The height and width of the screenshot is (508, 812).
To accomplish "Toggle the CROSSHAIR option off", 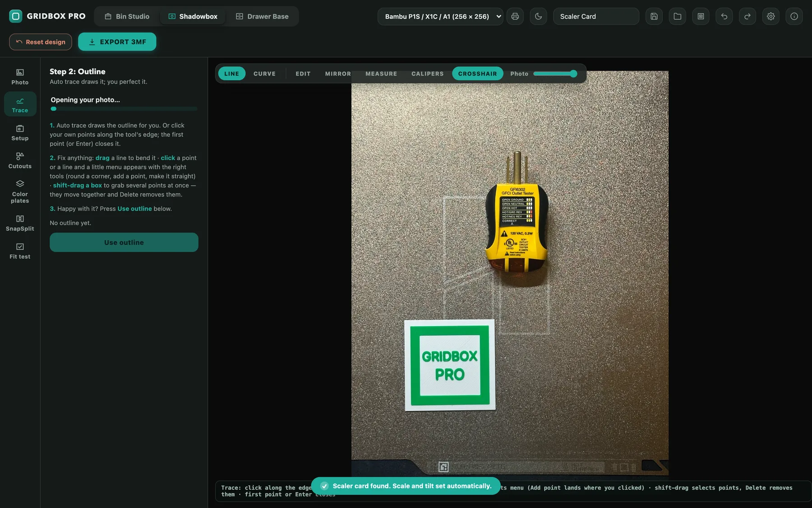I will [478, 74].
